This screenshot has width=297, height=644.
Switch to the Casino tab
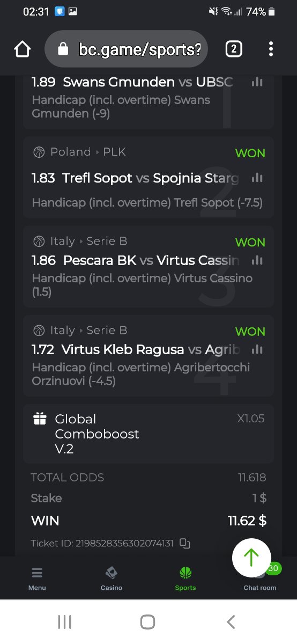coord(112,579)
